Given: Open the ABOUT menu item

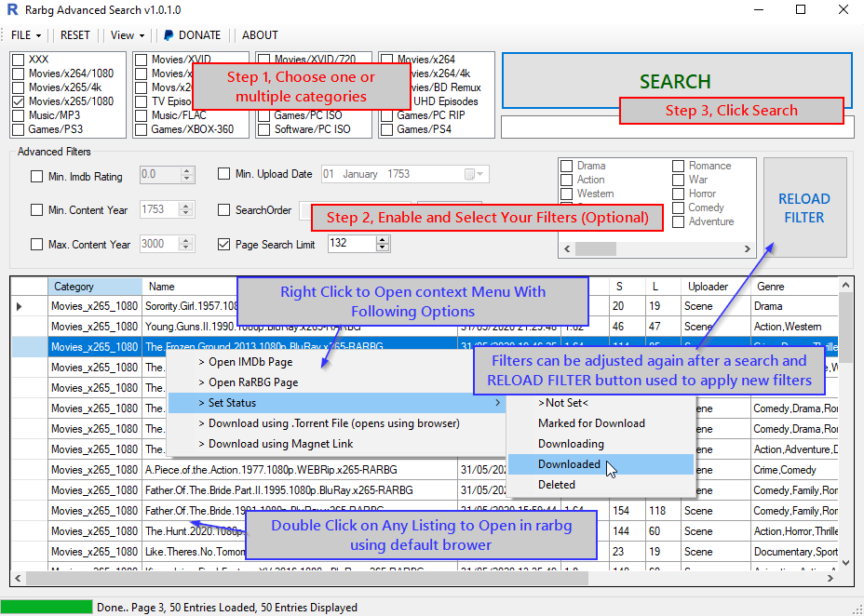Looking at the screenshot, I should point(260,35).
